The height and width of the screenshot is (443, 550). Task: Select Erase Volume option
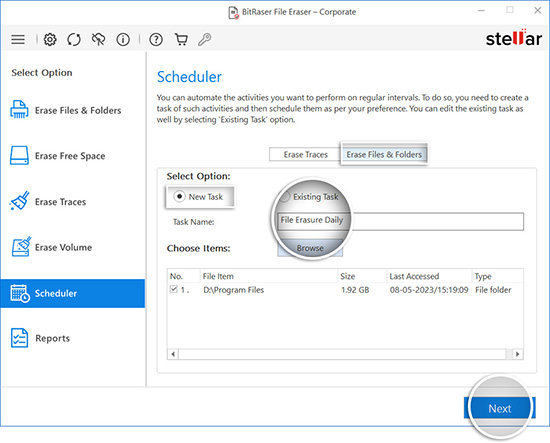pyautogui.click(x=63, y=247)
